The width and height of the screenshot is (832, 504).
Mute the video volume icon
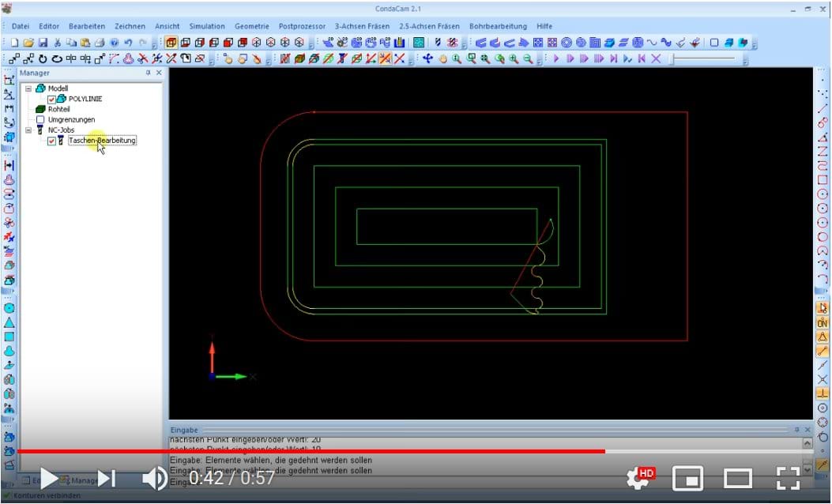tap(156, 479)
